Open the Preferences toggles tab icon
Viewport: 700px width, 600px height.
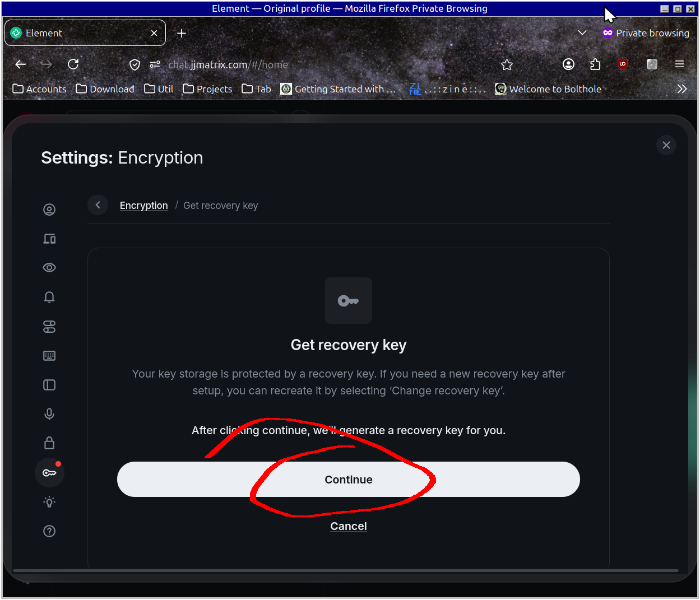pos(49,327)
